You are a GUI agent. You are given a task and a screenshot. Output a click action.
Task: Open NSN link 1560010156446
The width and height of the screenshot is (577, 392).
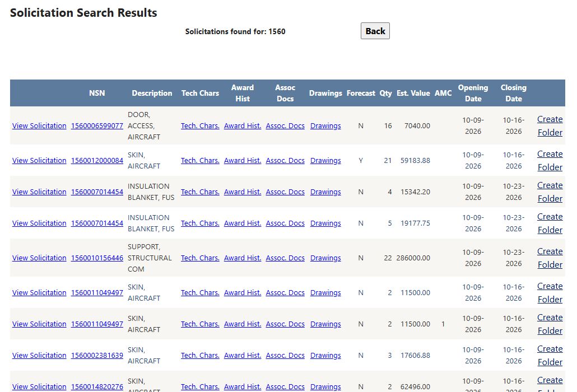[x=97, y=258]
